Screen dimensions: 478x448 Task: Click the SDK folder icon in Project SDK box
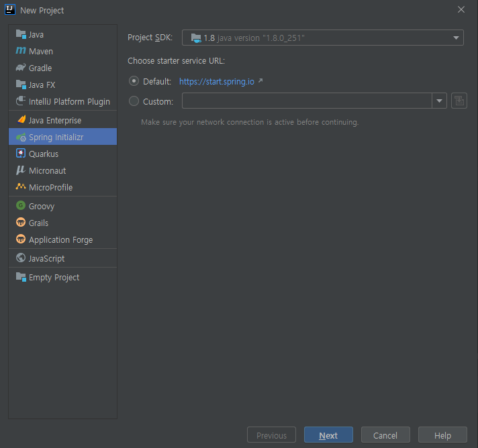(196, 38)
